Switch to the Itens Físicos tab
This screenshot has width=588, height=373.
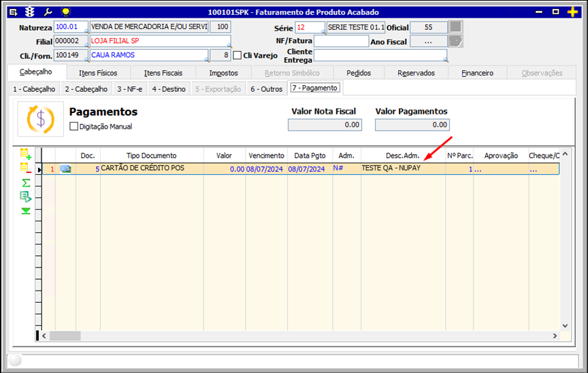tap(98, 73)
